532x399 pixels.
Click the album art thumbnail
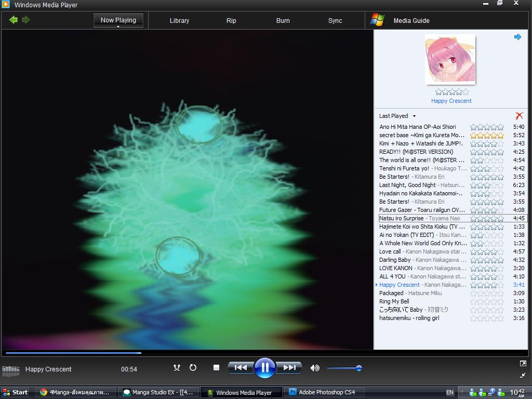click(x=450, y=59)
